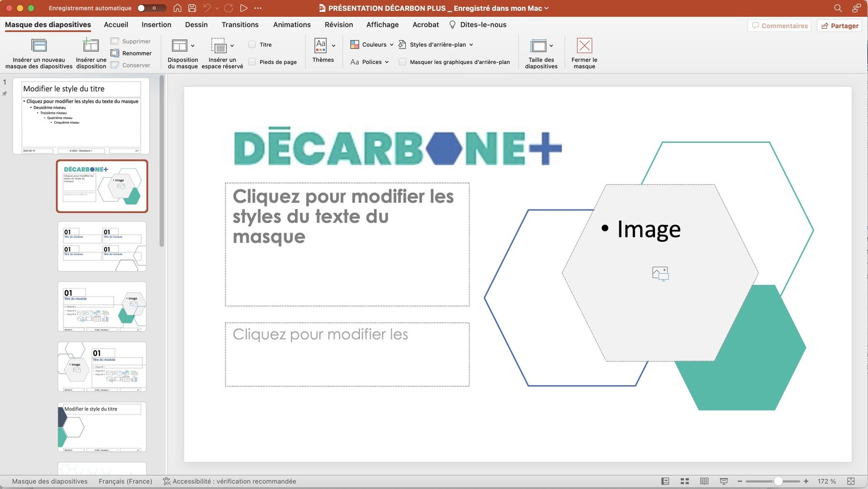Click the title placeholder text on slide
This screenshot has height=489, width=868.
tap(343, 216)
